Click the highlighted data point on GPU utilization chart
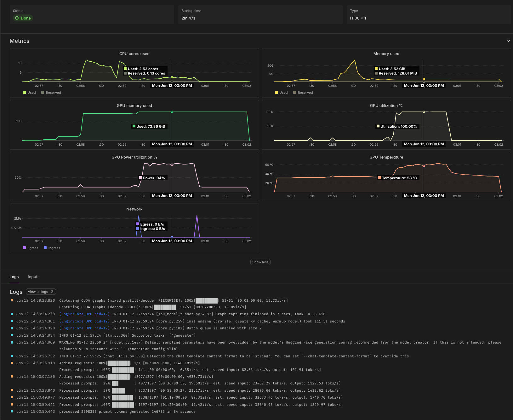This screenshot has width=513, height=420. [x=424, y=111]
